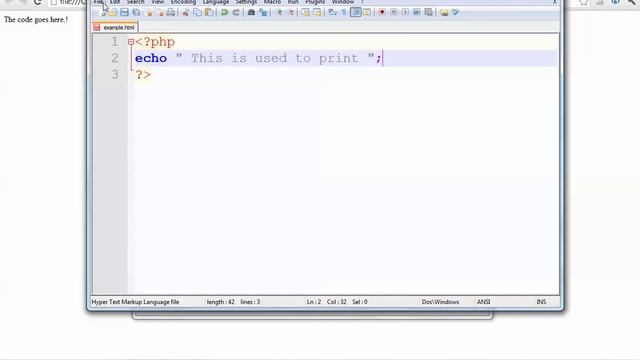Close the current document via toolbar icon

149,13
